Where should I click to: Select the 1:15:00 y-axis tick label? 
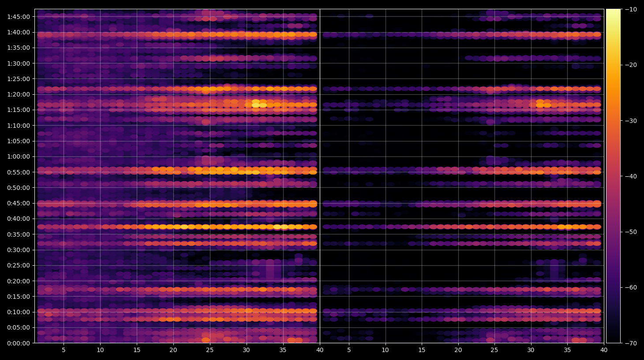pyautogui.click(x=19, y=110)
